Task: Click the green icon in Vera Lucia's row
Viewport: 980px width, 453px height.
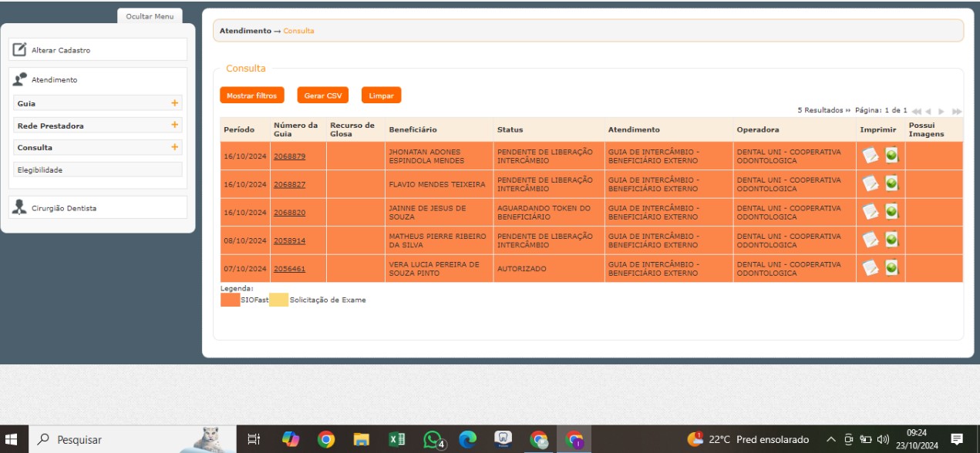Action: [x=891, y=267]
